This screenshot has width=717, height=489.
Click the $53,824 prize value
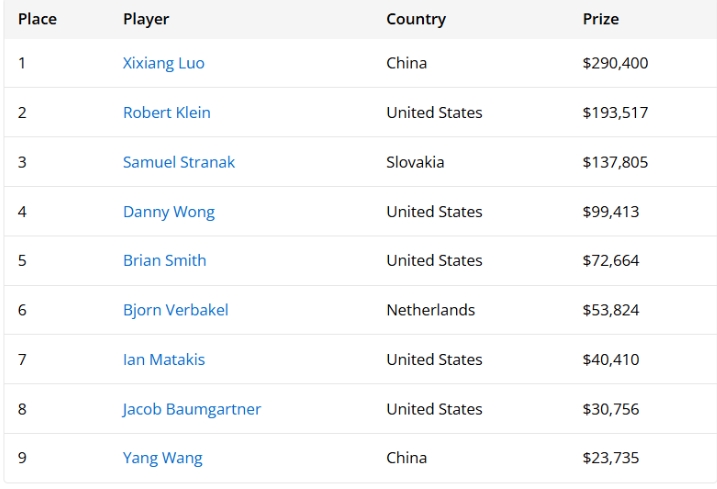(x=610, y=310)
